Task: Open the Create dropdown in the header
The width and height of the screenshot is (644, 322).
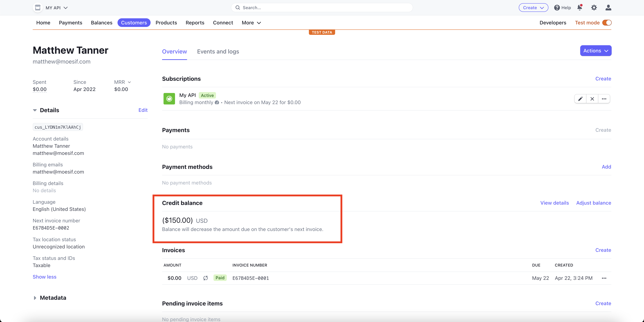Action: [x=533, y=8]
